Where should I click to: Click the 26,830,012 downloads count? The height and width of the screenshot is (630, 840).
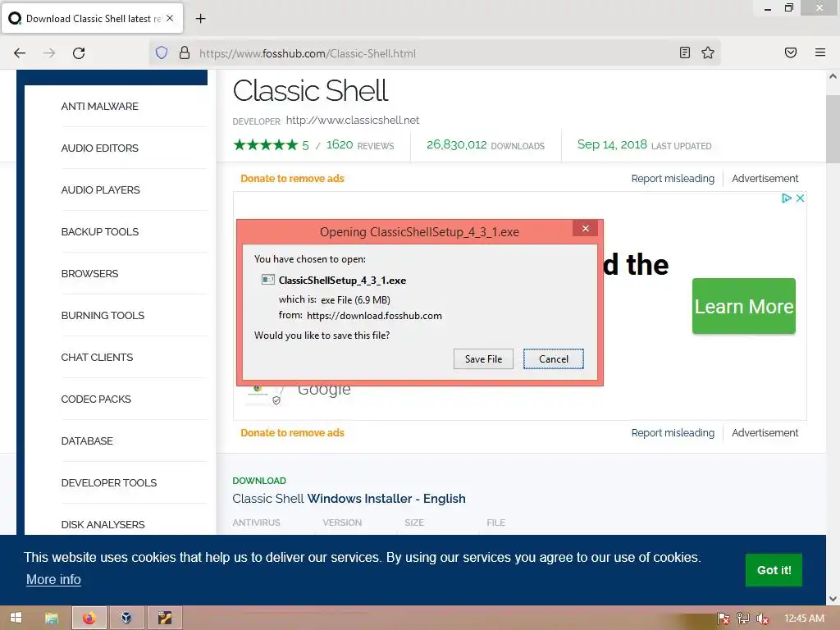[456, 144]
